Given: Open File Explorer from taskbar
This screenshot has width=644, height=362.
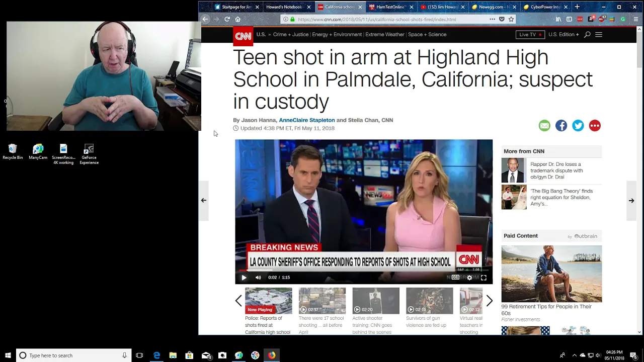Looking at the screenshot, I should coord(173,355).
